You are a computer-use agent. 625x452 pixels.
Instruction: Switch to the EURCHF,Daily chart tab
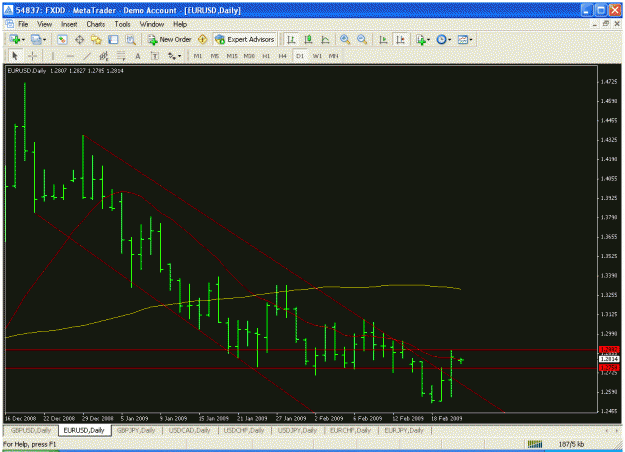point(350,430)
